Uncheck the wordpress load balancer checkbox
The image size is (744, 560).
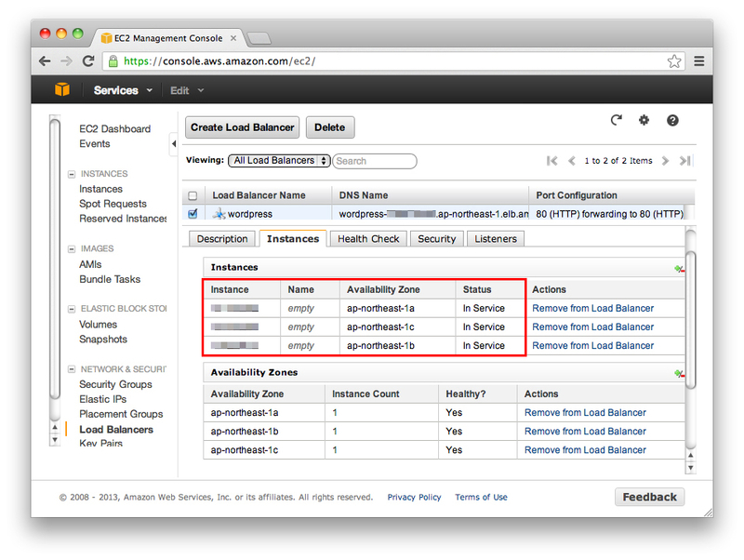point(193,214)
